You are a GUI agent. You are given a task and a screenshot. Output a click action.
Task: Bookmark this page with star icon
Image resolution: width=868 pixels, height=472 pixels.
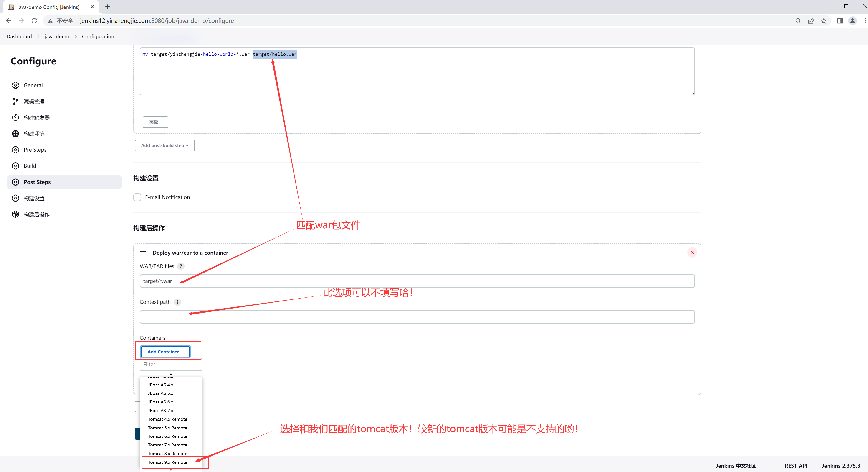pyautogui.click(x=824, y=21)
